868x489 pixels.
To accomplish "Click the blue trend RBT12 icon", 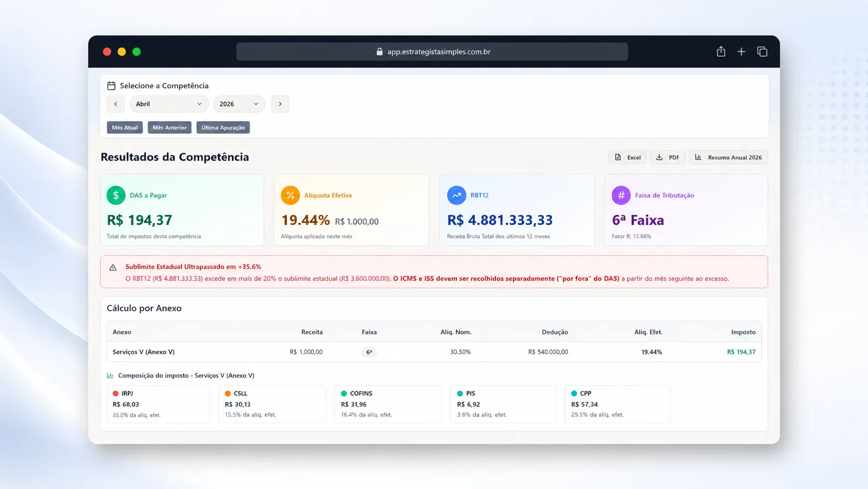I will coord(456,195).
